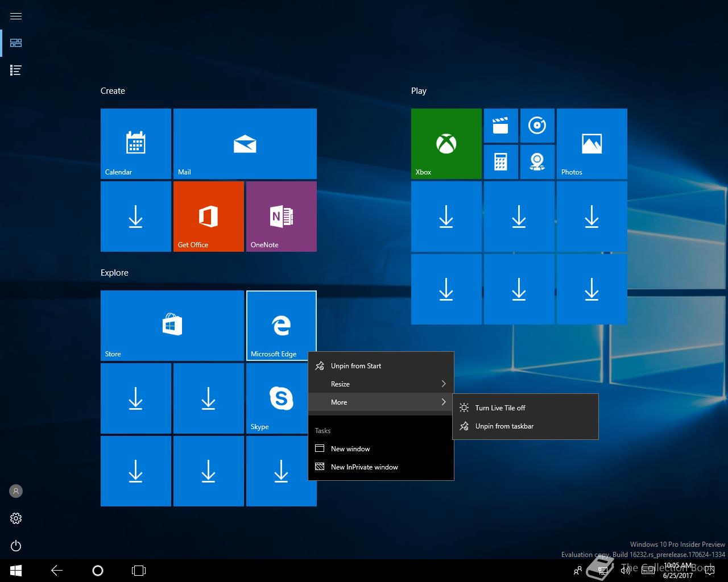The image size is (728, 582).
Task: Select Unpin from Start
Action: click(x=381, y=365)
